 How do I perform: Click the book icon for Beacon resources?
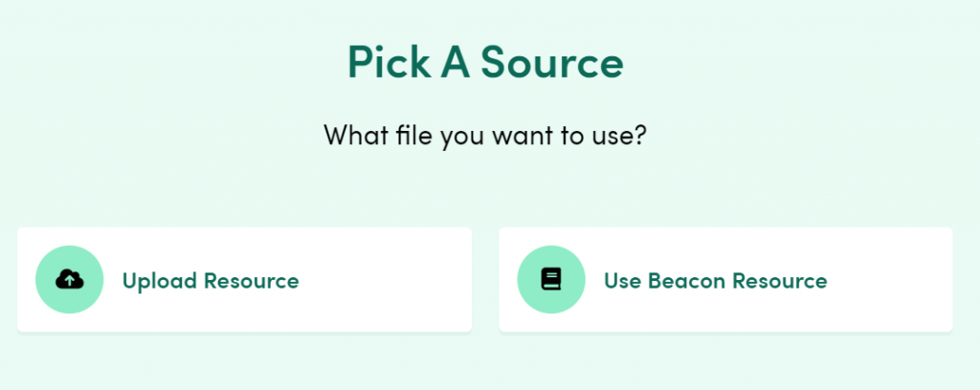pyautogui.click(x=550, y=280)
